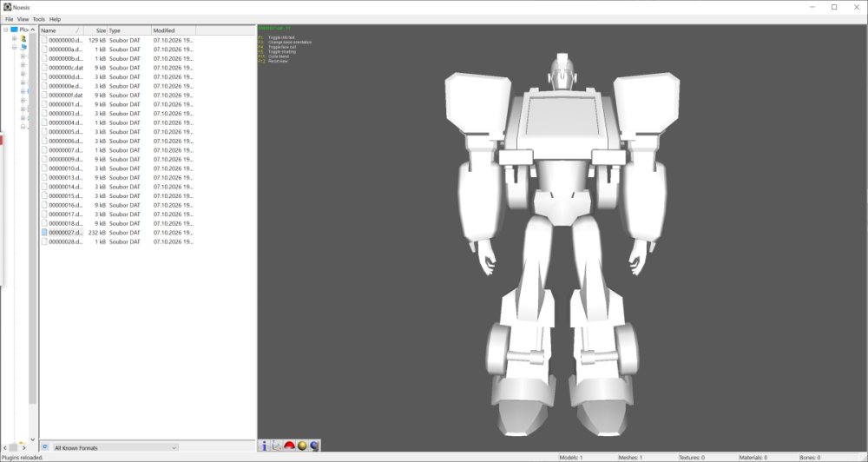This screenshot has height=462, width=868.
Task: Click Materials: 0 in the status bar
Action: point(753,458)
